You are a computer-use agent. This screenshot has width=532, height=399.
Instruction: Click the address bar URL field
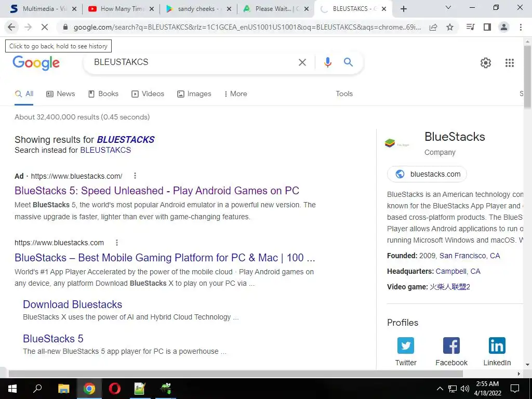tap(247, 27)
